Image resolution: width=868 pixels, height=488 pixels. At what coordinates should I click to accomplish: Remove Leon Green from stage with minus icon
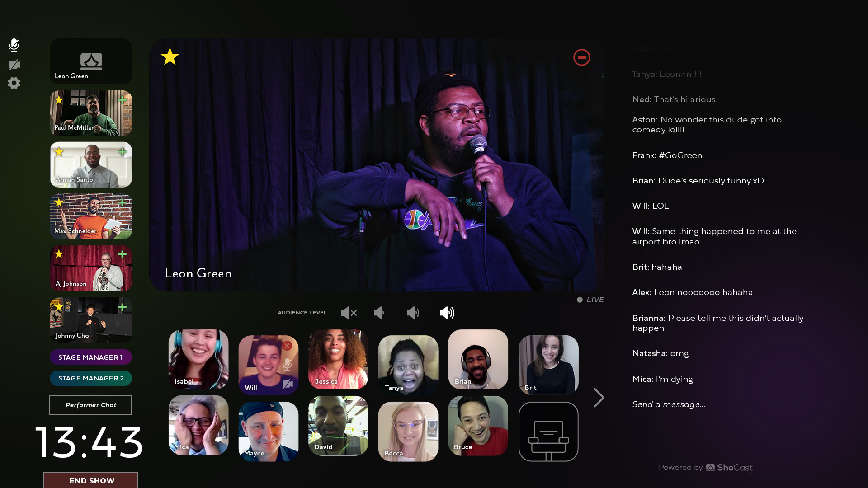(x=581, y=57)
